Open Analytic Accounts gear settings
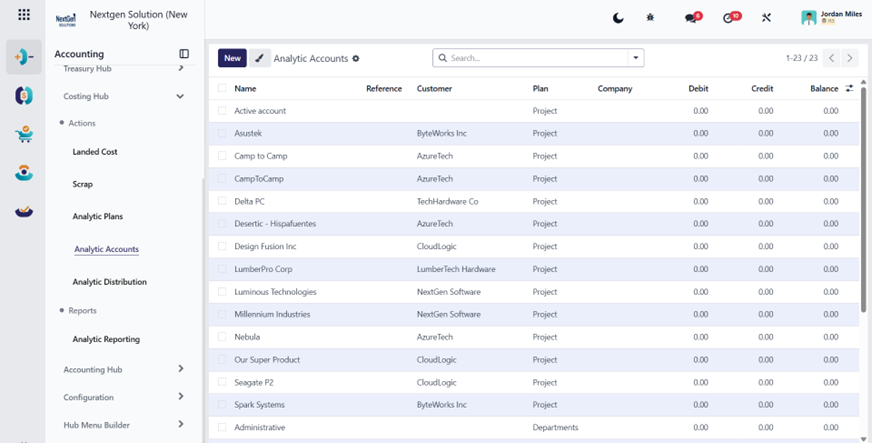Screen dimensions: 872x443 pos(356,58)
